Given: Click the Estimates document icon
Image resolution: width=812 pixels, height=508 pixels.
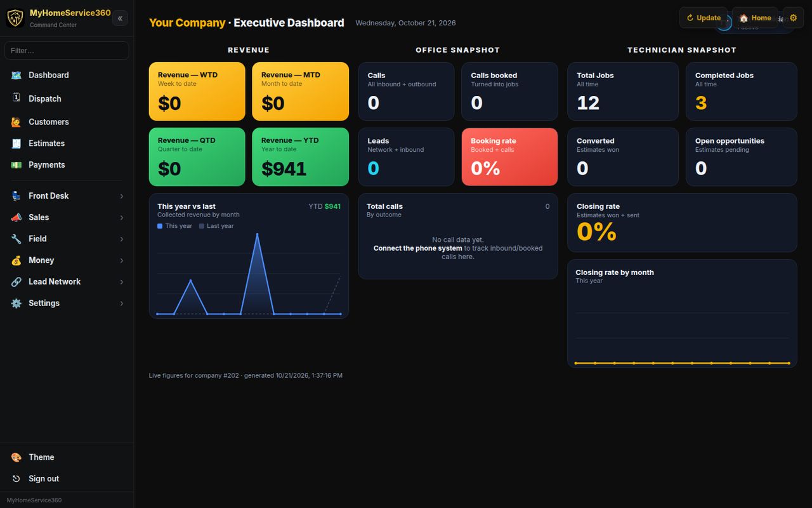Looking at the screenshot, I should [16, 144].
